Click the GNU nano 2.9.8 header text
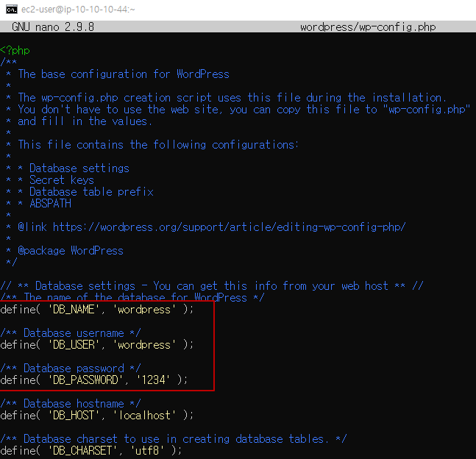The image size is (476, 459). pos(53,27)
